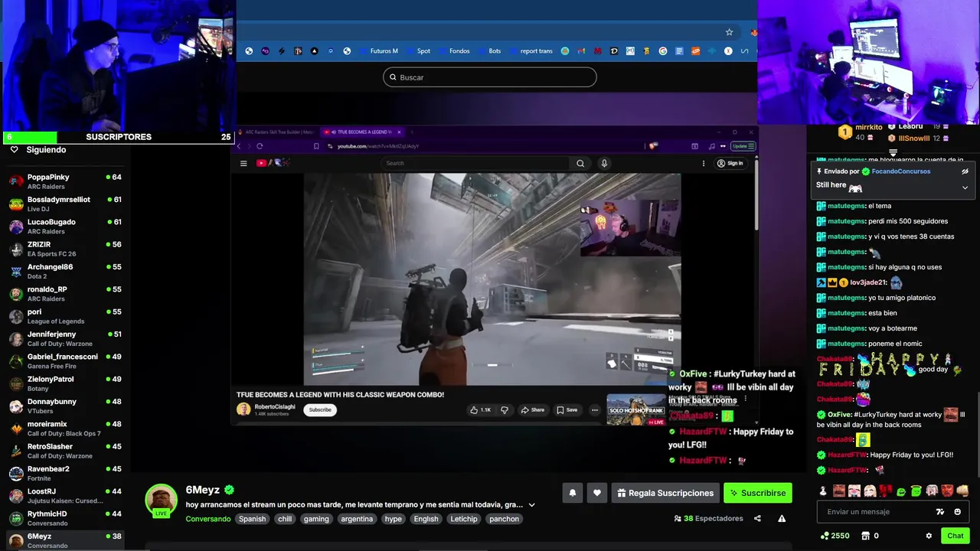Open the Fondos bookmark

click(459, 51)
